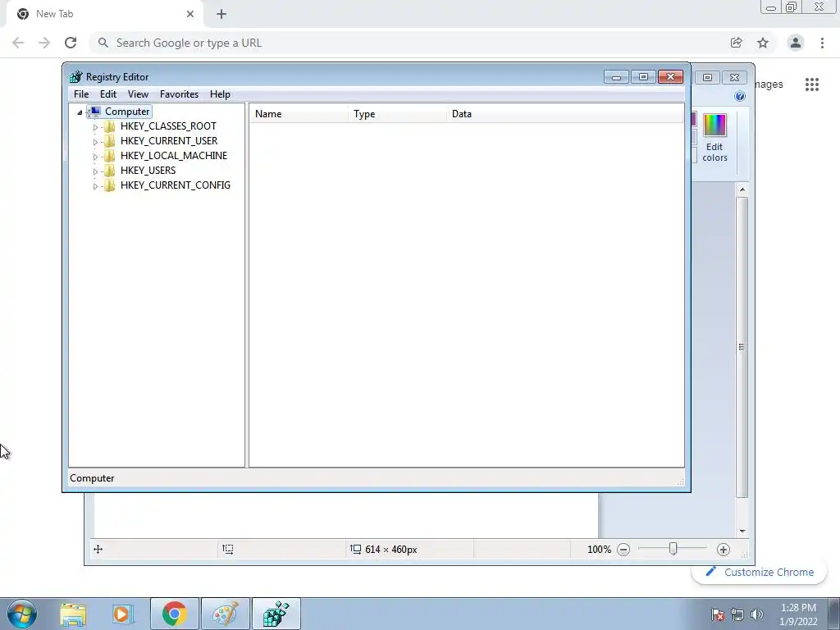The height and width of the screenshot is (630, 840).
Task: Select the HKEY_CLASSES_ROOT label
Action: pos(168,126)
